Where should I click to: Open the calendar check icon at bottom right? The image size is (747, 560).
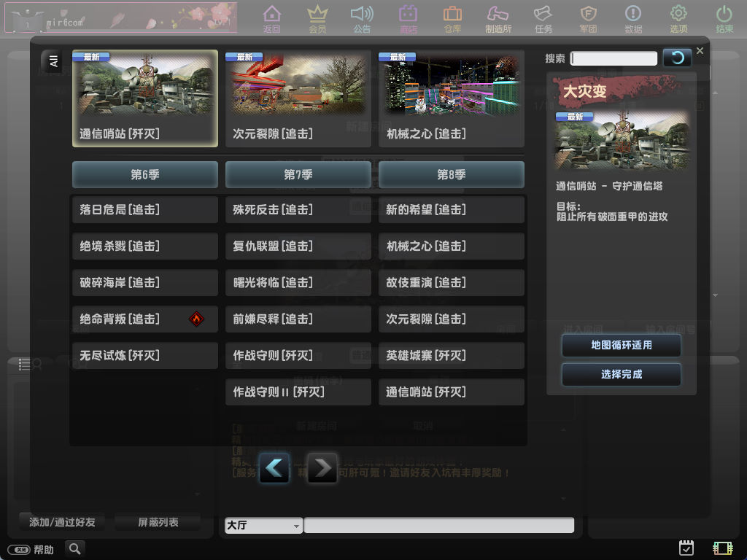click(686, 548)
